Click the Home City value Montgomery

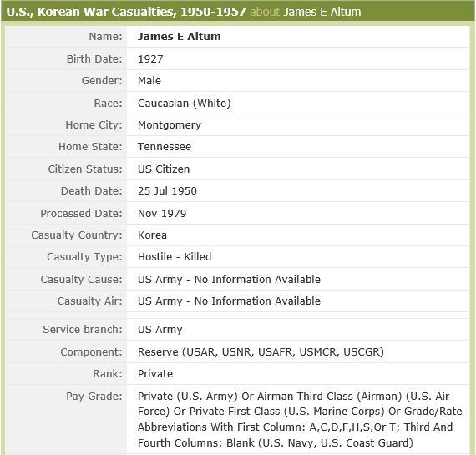pos(170,125)
